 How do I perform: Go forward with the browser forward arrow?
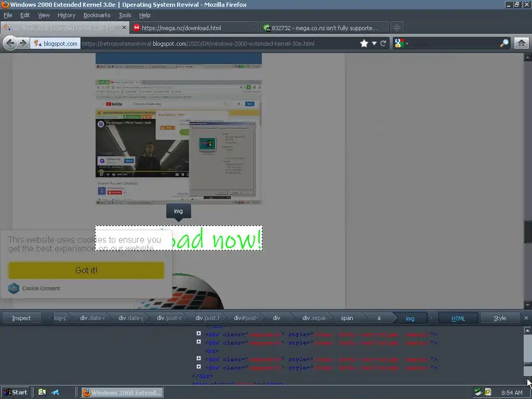tap(23, 44)
